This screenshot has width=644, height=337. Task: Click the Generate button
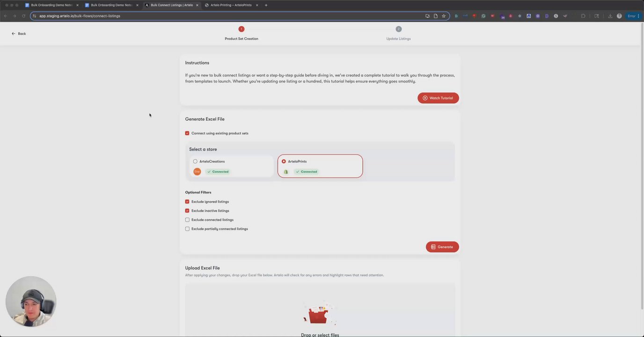pos(442,247)
